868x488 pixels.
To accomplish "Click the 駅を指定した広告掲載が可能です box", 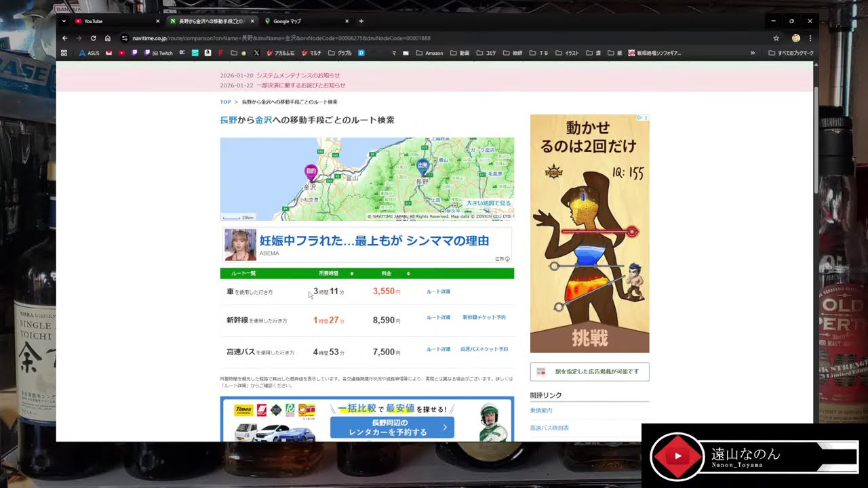I will tap(589, 371).
